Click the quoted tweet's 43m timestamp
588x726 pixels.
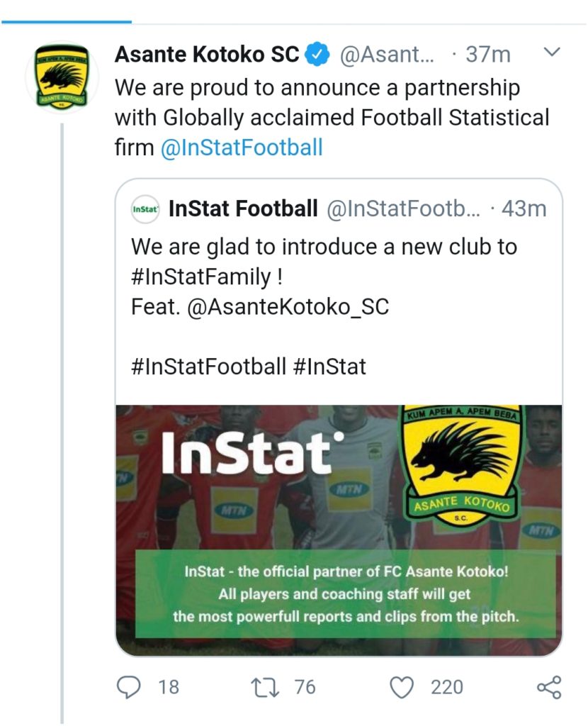point(524,209)
